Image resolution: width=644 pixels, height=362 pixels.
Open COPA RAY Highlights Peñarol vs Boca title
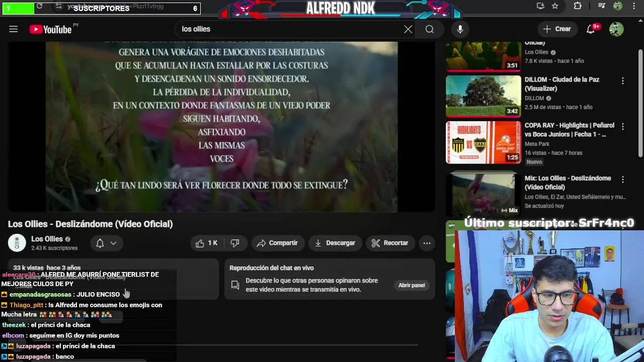[x=570, y=130]
